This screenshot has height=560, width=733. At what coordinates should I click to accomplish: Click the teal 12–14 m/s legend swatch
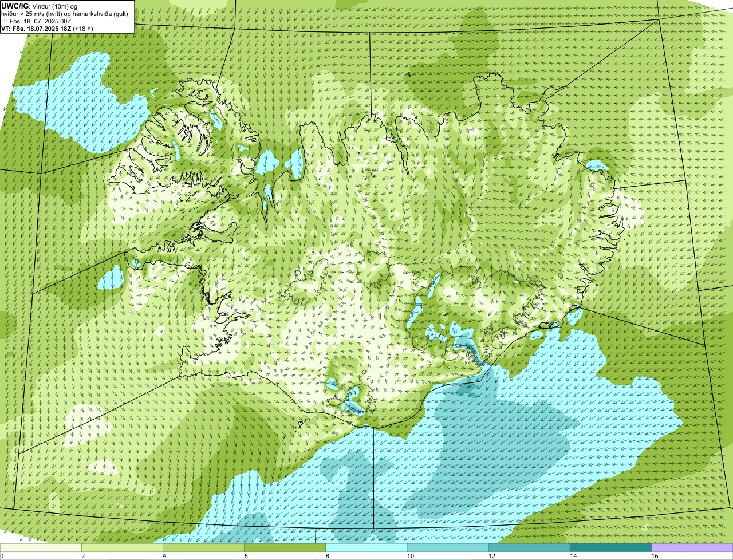pyautogui.click(x=530, y=548)
